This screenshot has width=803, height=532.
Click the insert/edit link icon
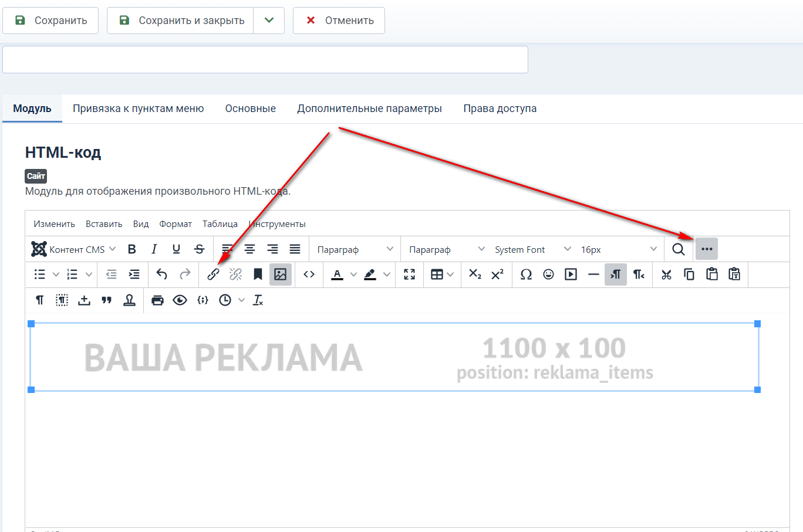click(x=213, y=275)
